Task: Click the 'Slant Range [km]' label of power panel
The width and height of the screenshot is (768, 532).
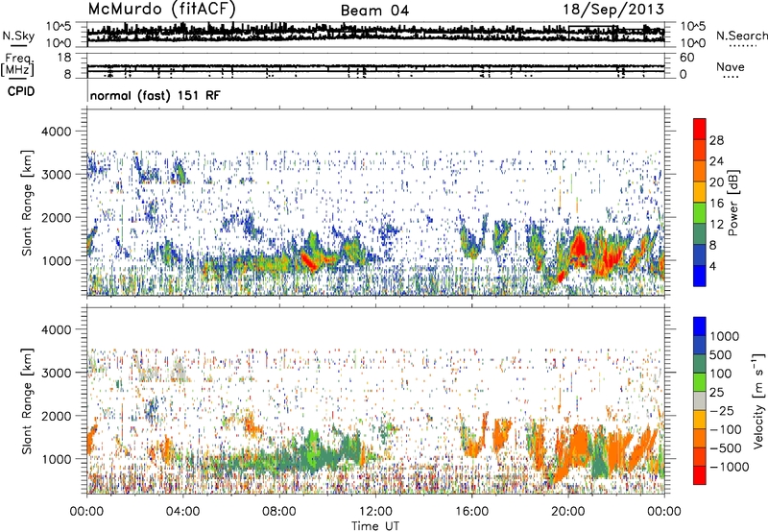Action: point(27,203)
